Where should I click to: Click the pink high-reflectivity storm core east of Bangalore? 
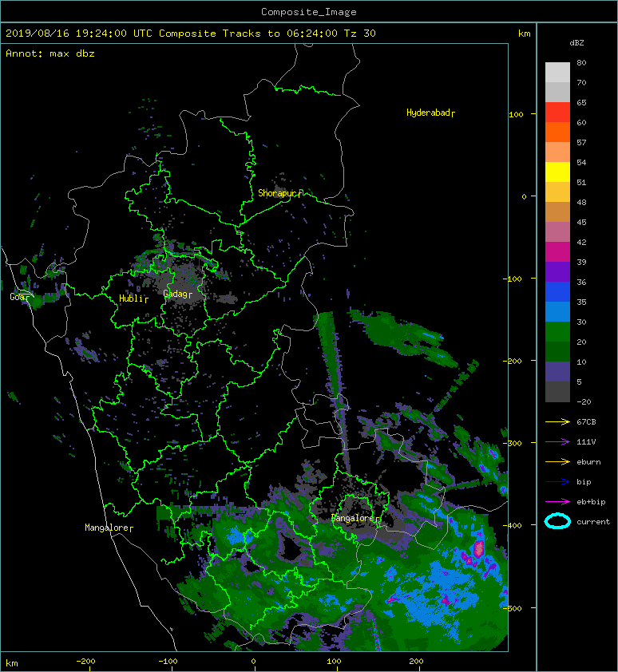[x=478, y=549]
